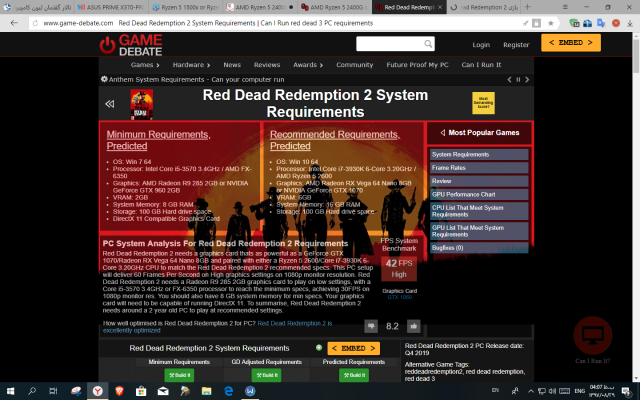Open the Future Proof My PC menu item

417,65
